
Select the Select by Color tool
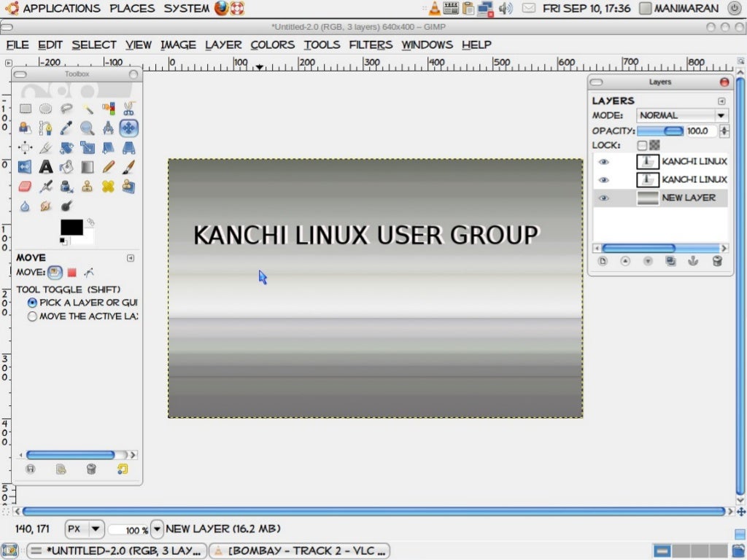pos(108,109)
